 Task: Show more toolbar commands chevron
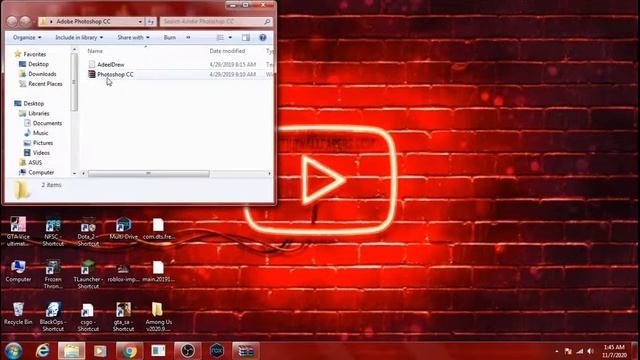[188, 38]
